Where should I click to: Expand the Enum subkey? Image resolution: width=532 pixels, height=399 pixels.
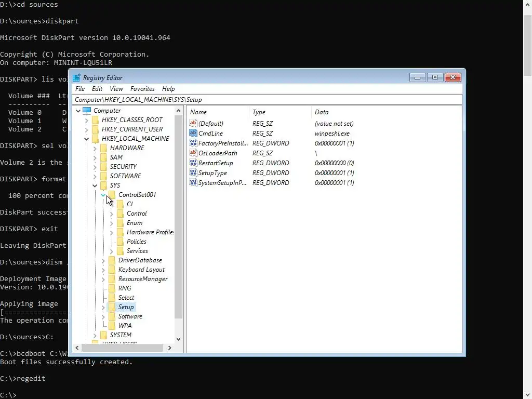coord(111,223)
